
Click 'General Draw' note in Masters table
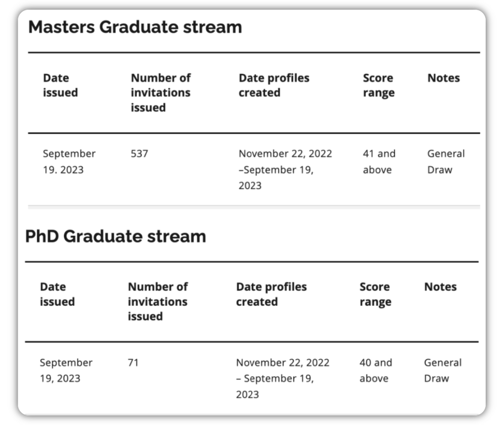tap(445, 162)
